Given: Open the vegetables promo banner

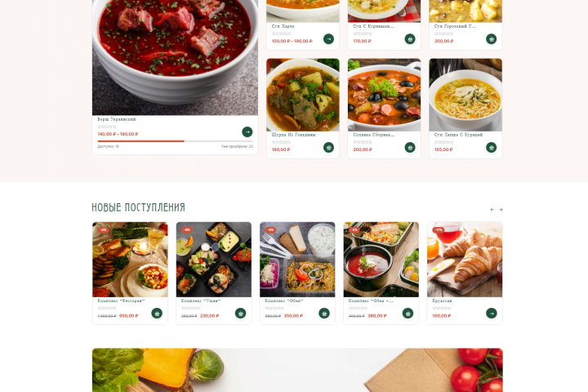Looking at the screenshot, I should [x=297, y=370].
